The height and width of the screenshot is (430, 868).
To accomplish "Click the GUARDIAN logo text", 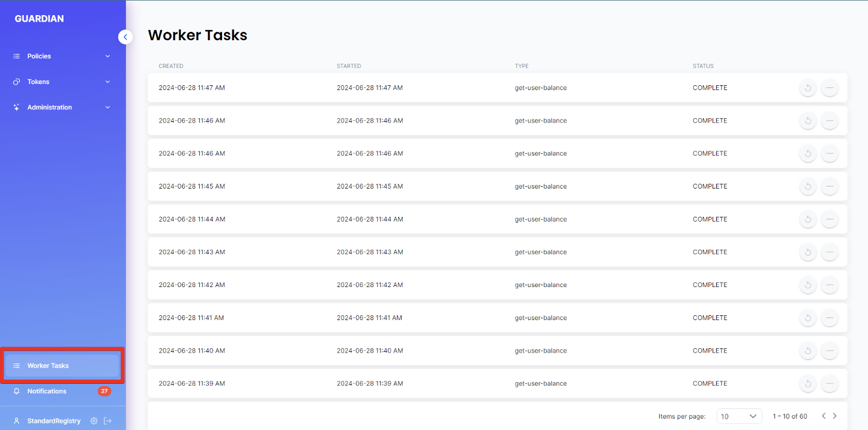I will [x=39, y=19].
